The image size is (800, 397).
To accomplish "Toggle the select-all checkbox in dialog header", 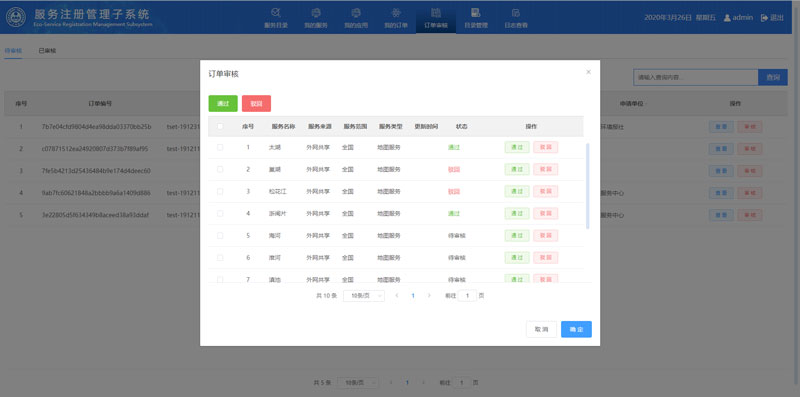I will click(220, 127).
